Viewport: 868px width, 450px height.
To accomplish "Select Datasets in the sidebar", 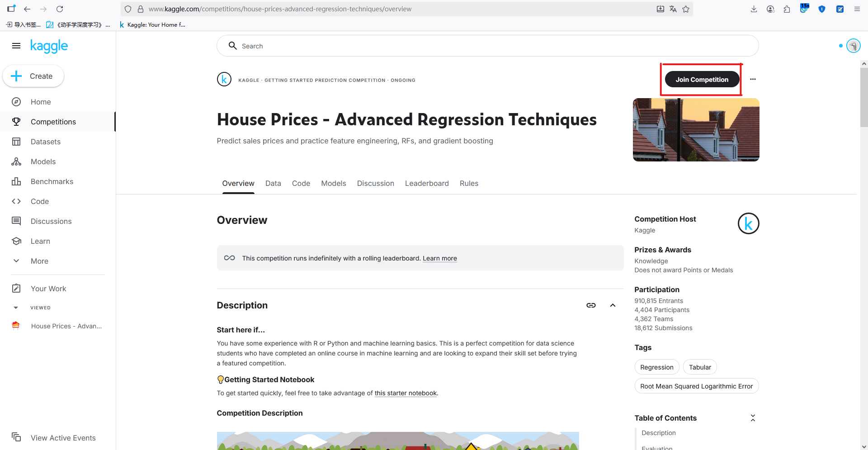I will (x=57, y=142).
